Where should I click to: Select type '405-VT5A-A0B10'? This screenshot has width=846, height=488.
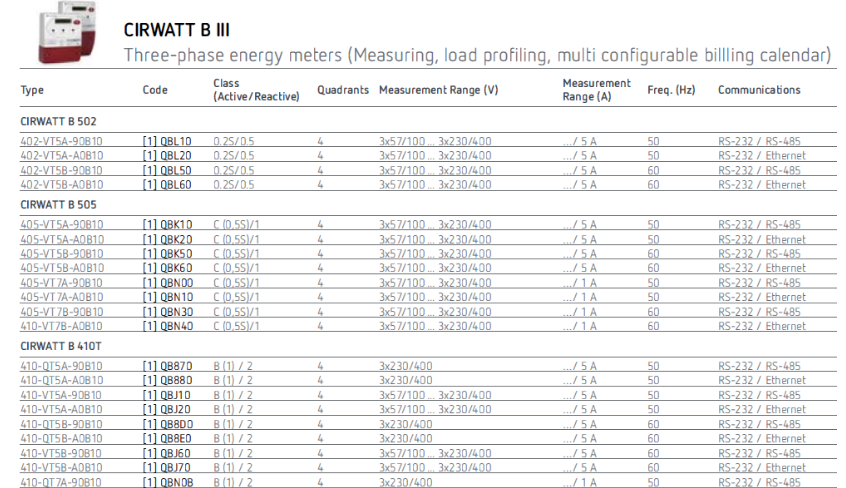click(x=62, y=239)
